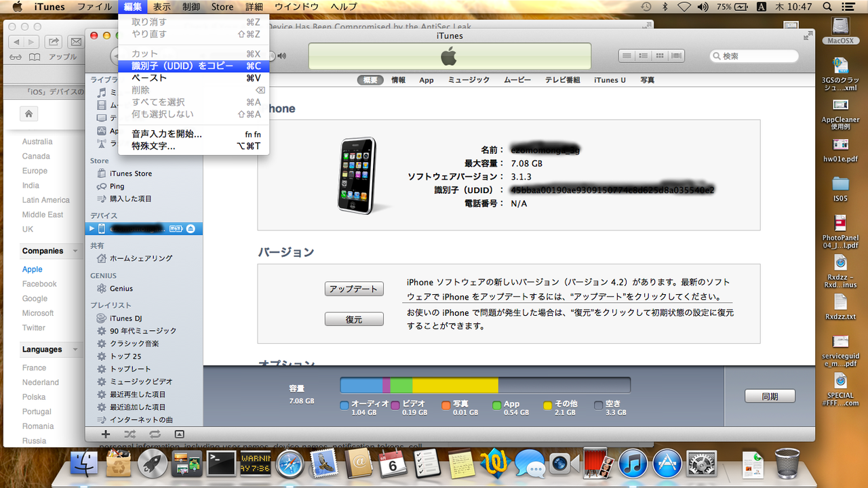The width and height of the screenshot is (868, 488).
Task: Click the Safari share button
Action: click(x=54, y=41)
